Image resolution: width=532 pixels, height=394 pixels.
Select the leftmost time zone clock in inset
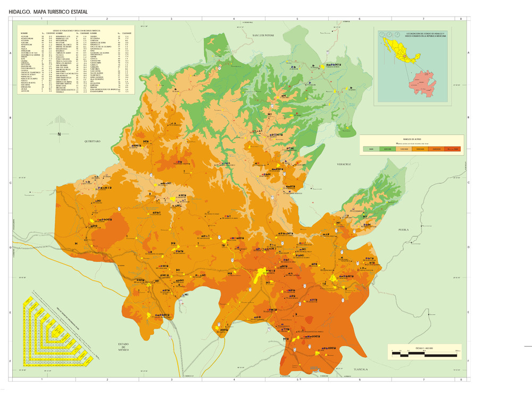382,34
